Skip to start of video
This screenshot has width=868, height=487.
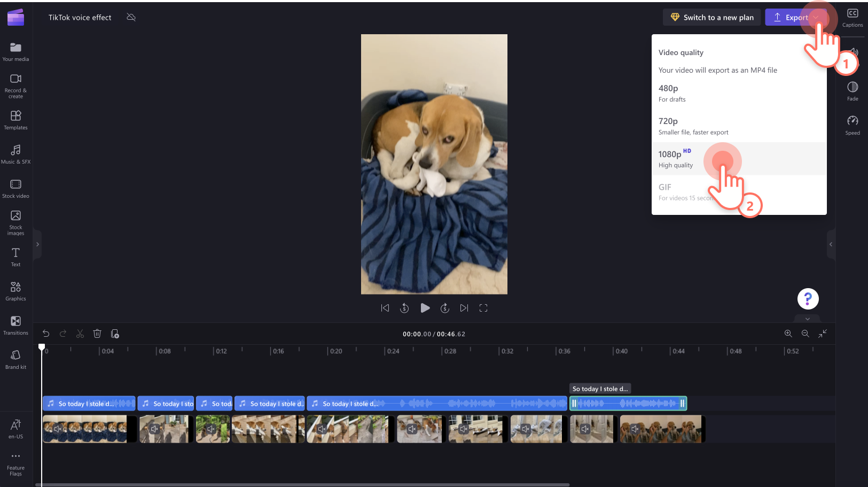point(385,308)
